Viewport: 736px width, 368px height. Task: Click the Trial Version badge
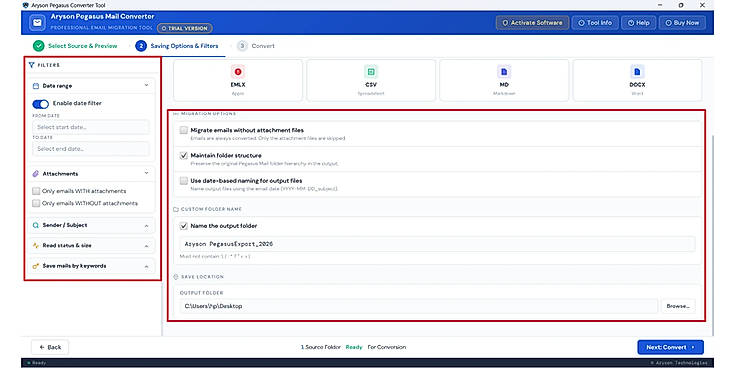tap(184, 28)
